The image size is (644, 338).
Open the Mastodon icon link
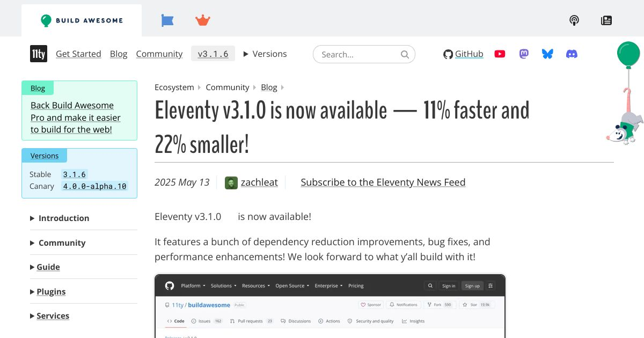coord(524,54)
